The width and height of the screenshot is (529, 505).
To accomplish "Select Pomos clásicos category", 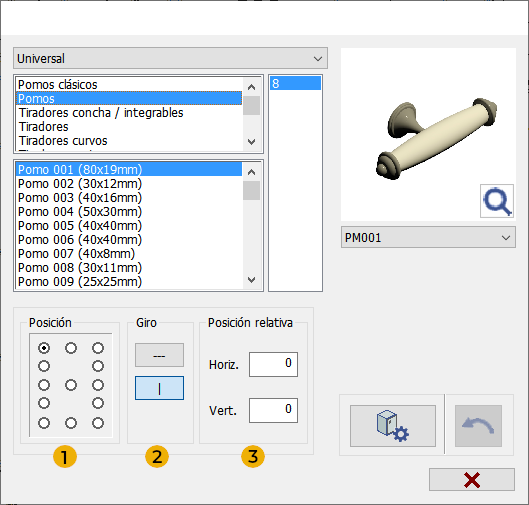I will [58, 84].
